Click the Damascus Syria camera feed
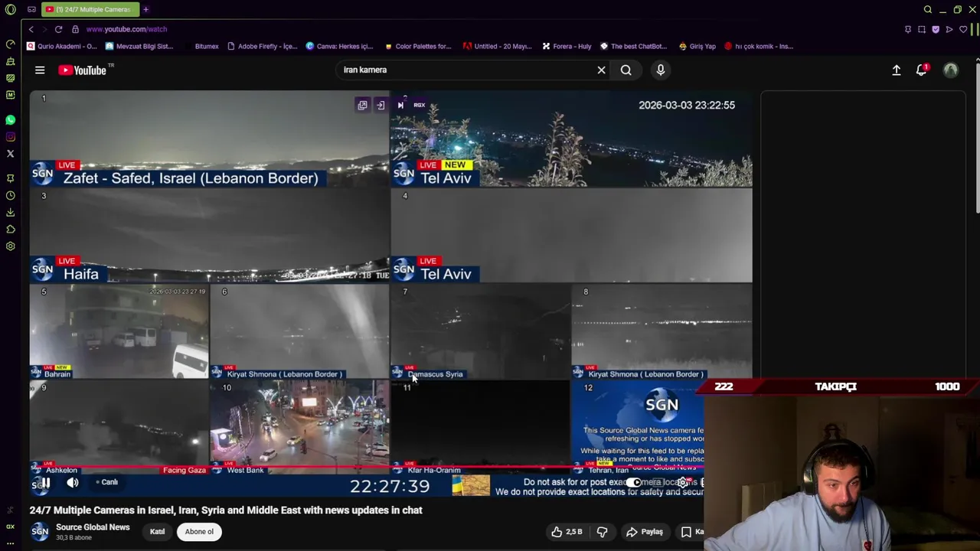This screenshot has height=551, width=980. [480, 331]
